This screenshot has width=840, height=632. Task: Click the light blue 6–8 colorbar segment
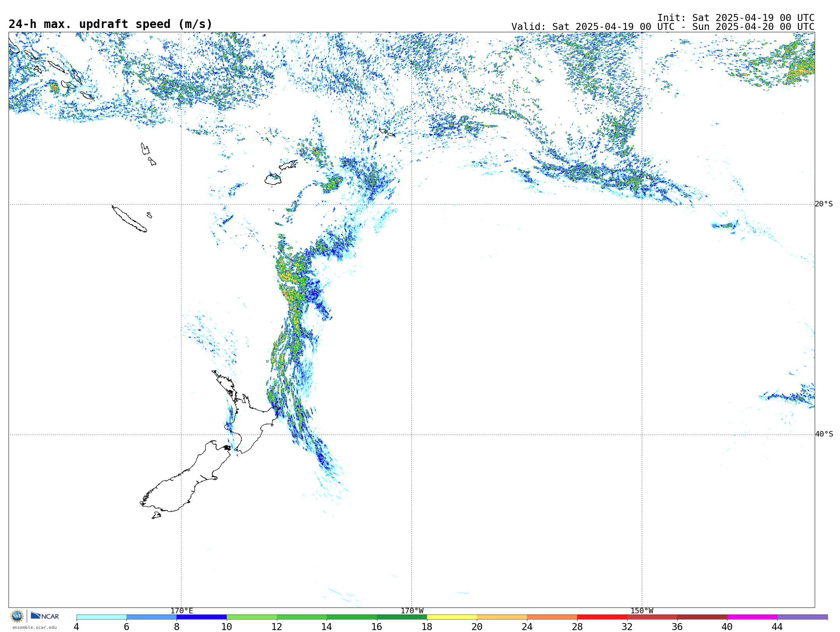(152, 617)
